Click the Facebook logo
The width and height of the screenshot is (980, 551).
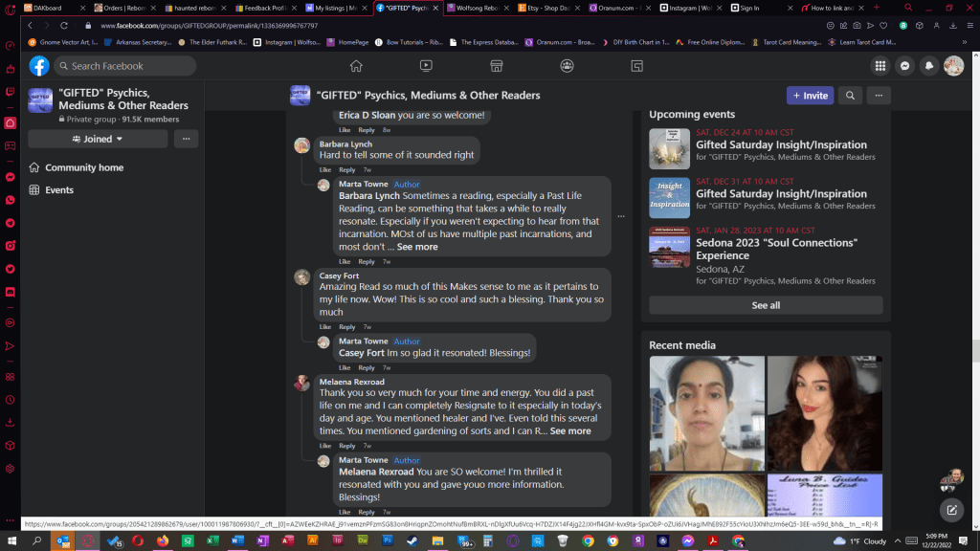pyautogui.click(x=39, y=66)
